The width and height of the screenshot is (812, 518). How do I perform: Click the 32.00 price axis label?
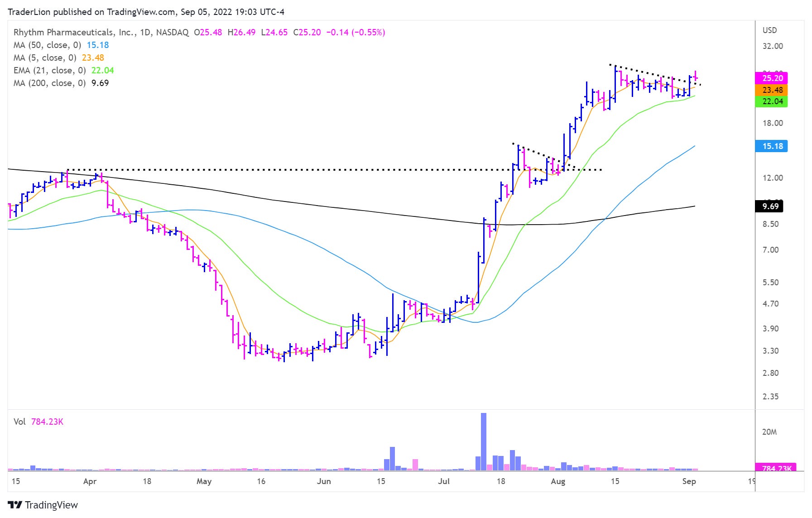click(773, 46)
